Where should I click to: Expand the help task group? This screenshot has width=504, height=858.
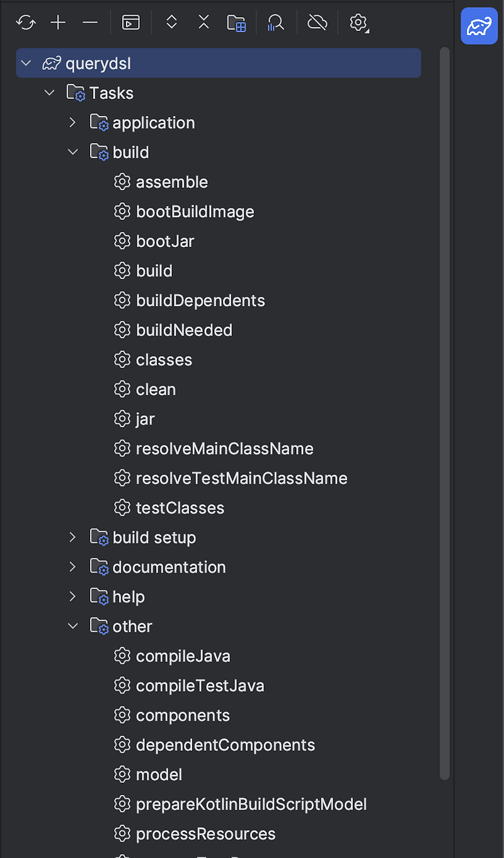[72, 596]
